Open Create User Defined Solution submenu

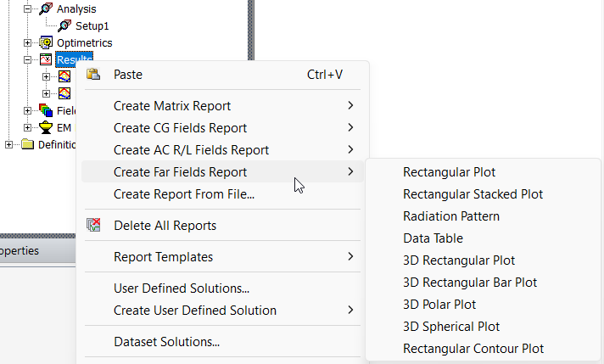[222, 311]
